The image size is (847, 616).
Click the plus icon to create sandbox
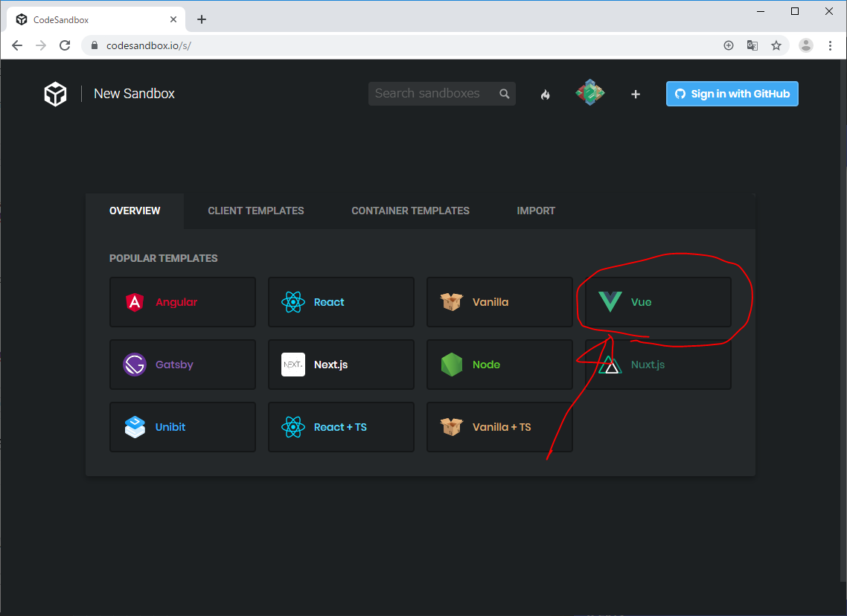tap(636, 94)
